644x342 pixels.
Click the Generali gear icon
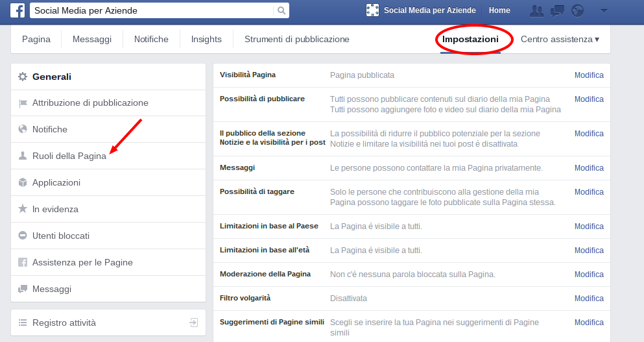[23, 77]
